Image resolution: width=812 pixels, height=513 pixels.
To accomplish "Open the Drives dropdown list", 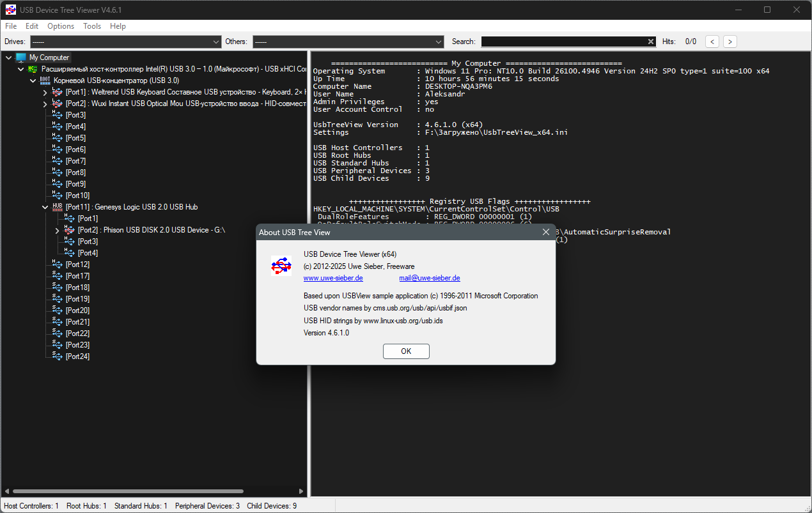I will click(x=125, y=42).
